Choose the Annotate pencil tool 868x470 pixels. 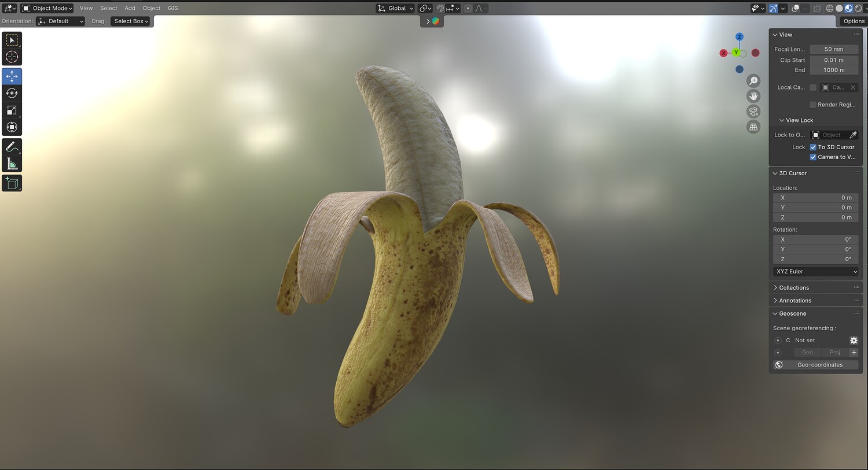12,147
